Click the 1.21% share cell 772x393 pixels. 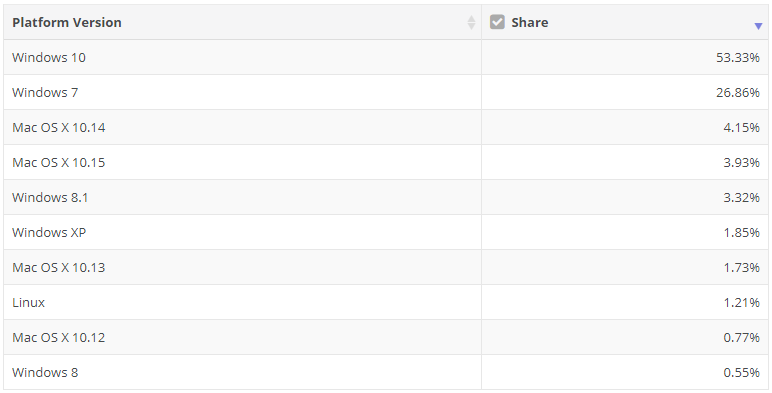(625, 302)
